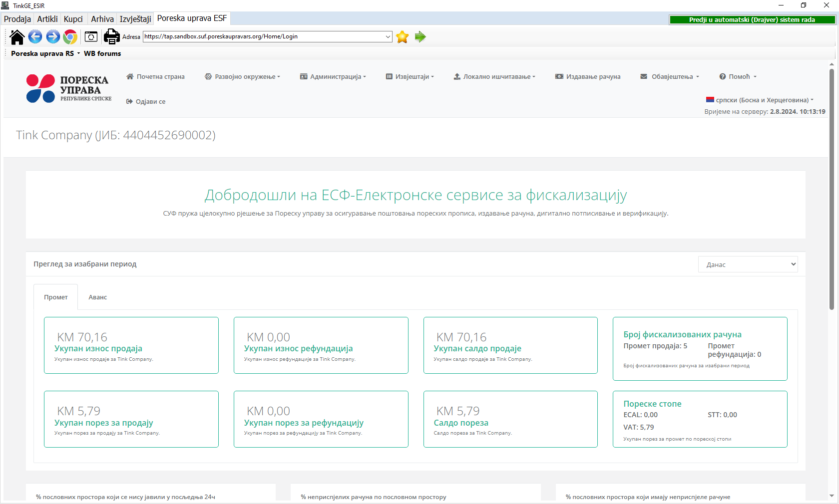The image size is (839, 504).
Task: Click the screenshot camera icon
Action: click(91, 37)
